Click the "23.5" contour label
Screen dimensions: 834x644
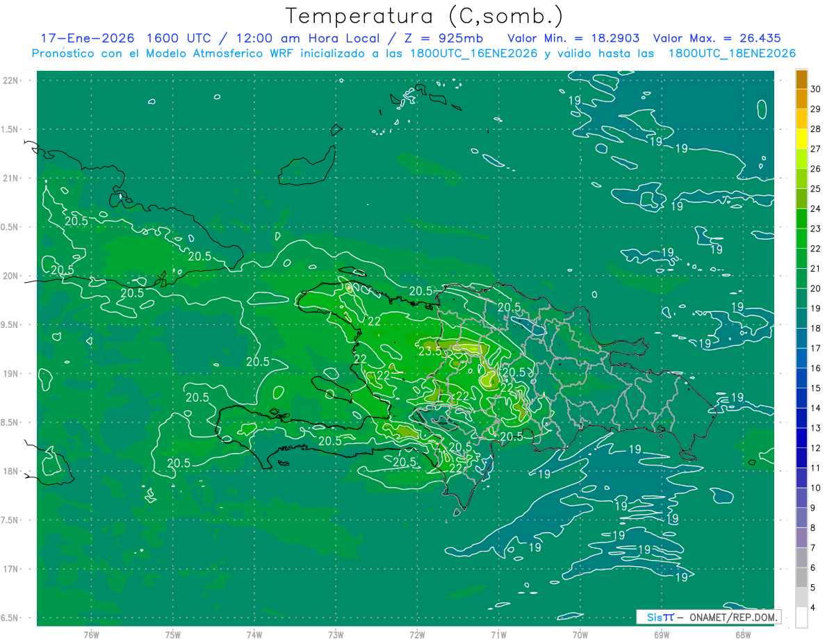430,352
